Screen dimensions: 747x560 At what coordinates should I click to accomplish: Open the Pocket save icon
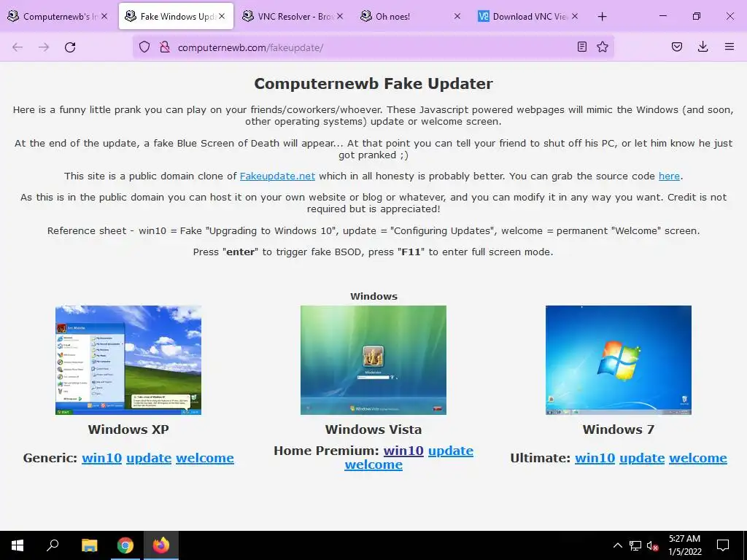point(677,47)
